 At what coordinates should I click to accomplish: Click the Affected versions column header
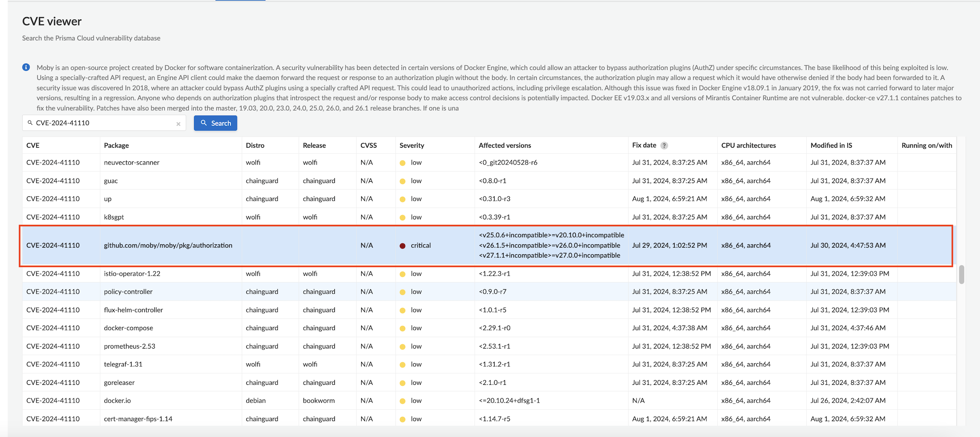(505, 146)
